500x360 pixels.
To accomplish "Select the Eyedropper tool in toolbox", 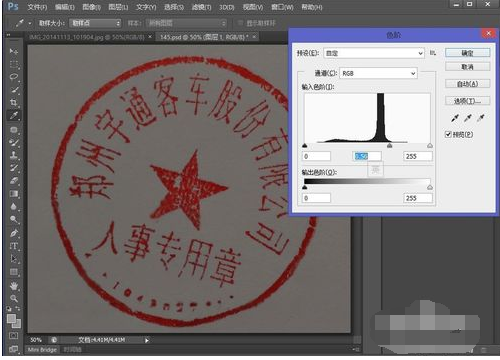I will coord(14,116).
